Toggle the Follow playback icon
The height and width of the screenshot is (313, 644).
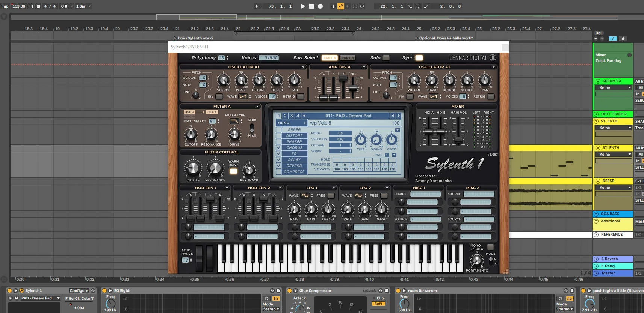257,6
